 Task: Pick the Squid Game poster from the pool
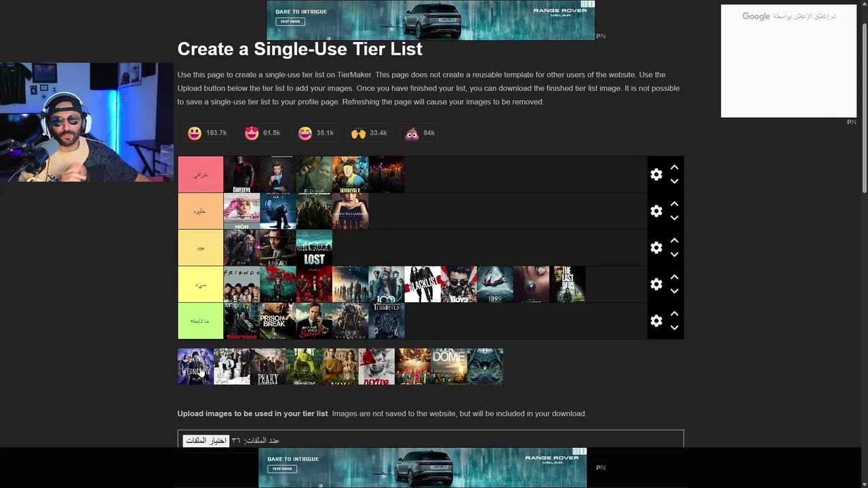(412, 367)
